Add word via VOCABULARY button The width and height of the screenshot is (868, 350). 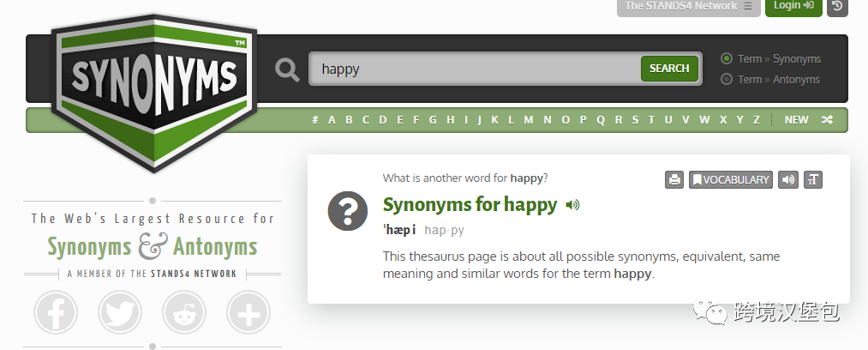731,179
